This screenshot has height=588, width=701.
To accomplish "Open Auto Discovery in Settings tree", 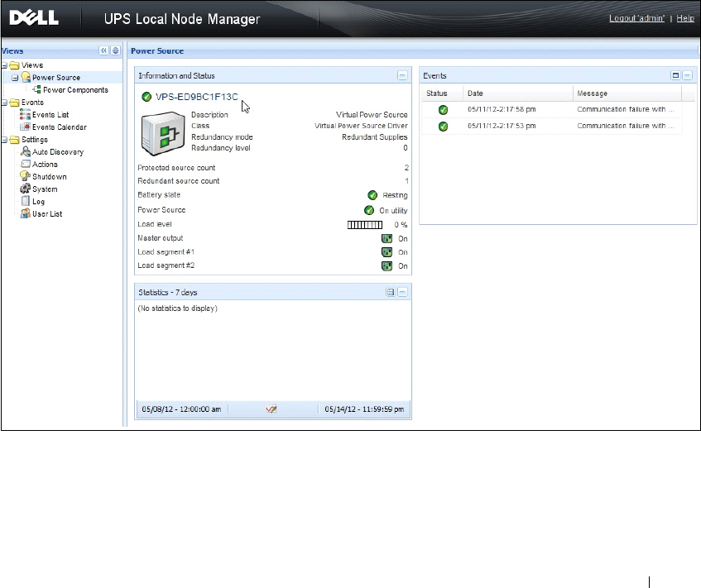I will 57,152.
